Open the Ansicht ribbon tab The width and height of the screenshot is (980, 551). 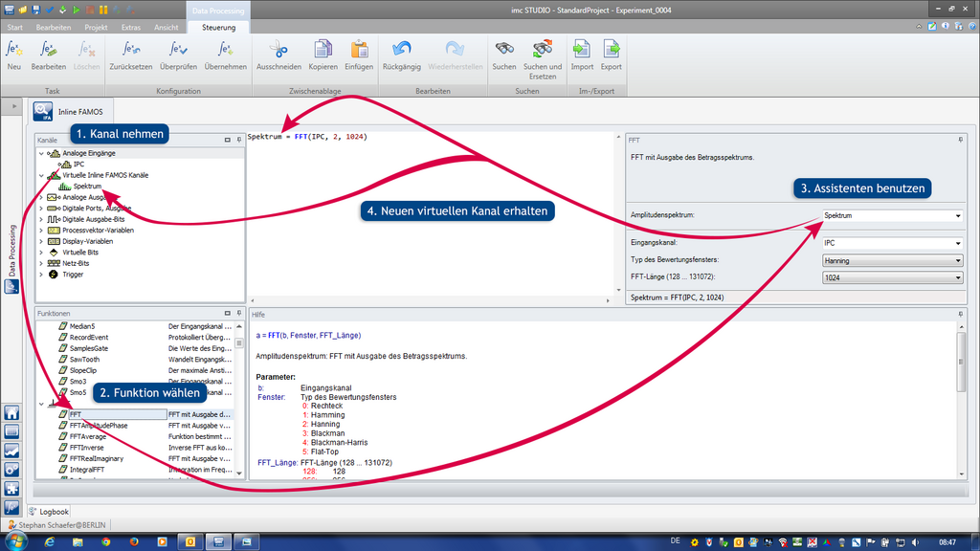[x=166, y=28]
